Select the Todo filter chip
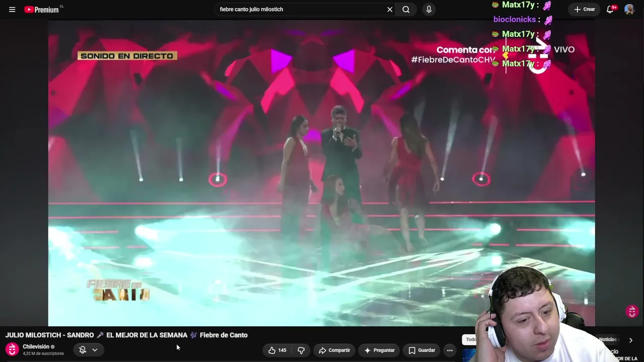The height and width of the screenshot is (362, 644). (x=470, y=339)
